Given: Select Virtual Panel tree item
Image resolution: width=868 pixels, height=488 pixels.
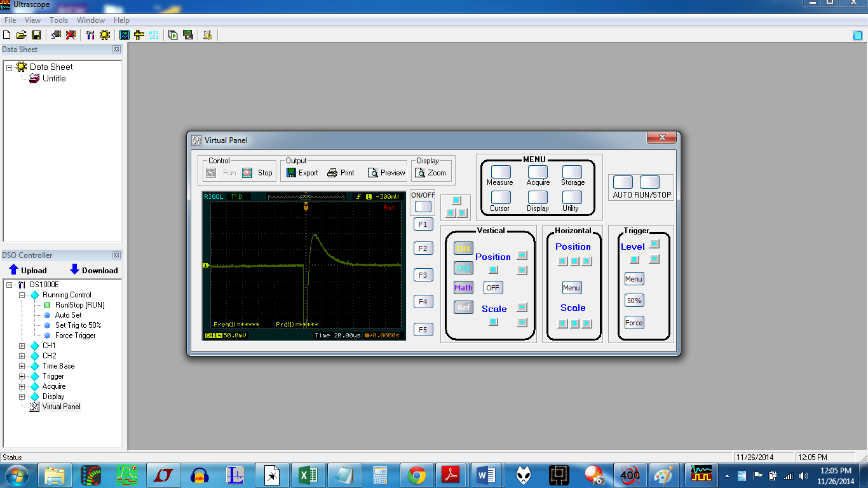Looking at the screenshot, I should [x=61, y=407].
